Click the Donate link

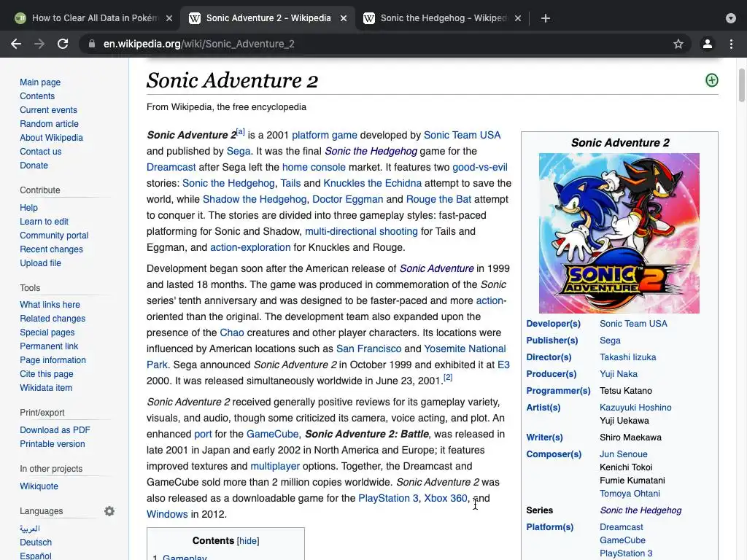(34, 165)
